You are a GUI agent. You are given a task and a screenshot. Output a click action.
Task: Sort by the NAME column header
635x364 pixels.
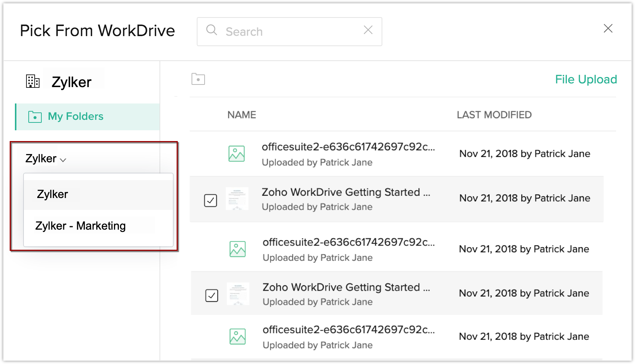pyautogui.click(x=242, y=115)
